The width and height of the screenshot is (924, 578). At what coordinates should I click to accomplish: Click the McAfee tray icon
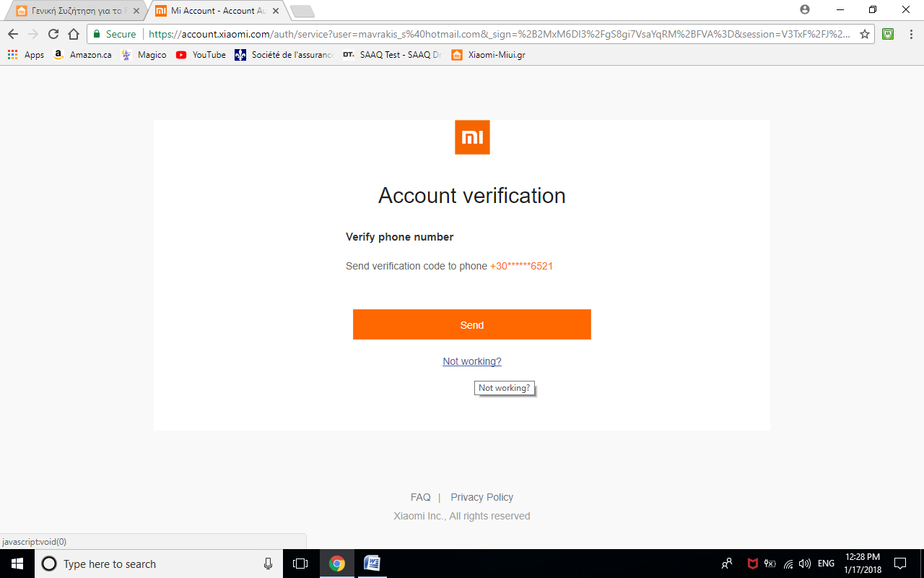752,564
